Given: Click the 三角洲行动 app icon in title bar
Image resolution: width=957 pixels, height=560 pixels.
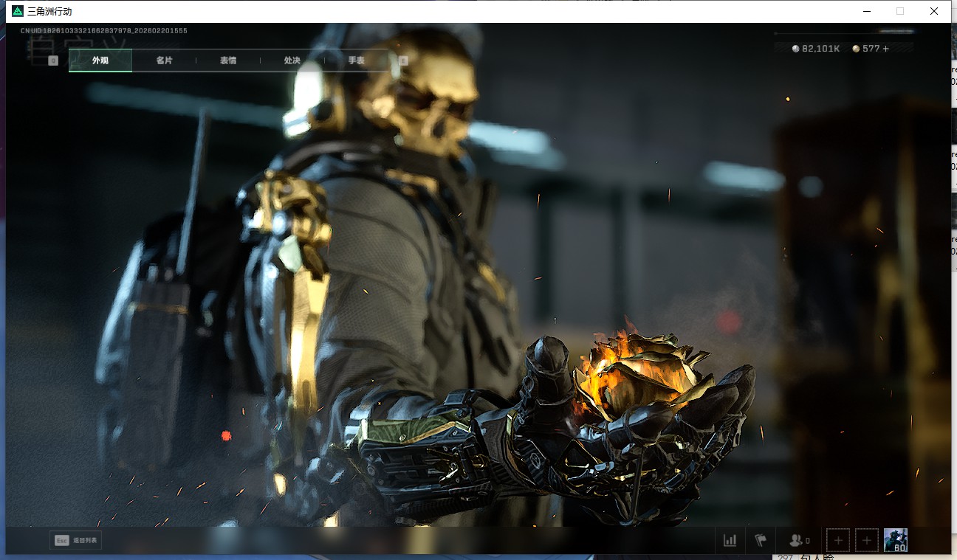Looking at the screenshot, I should (18, 11).
